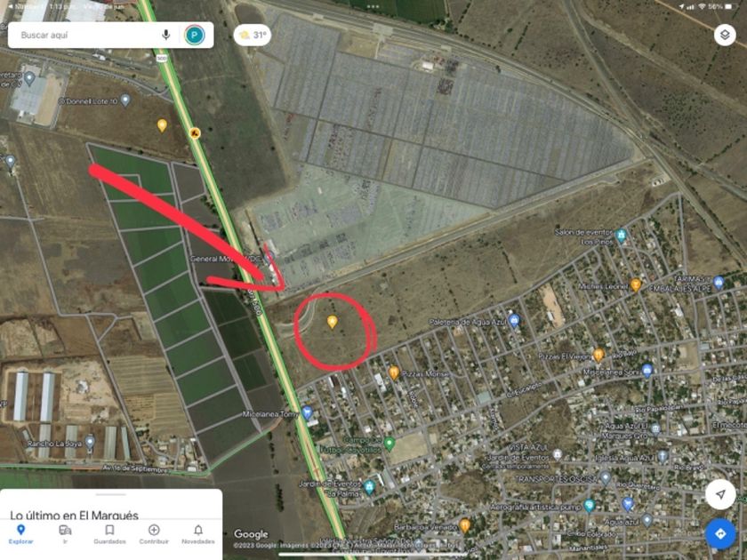747x560 pixels.
Task: Switch to the Novedades tab
Action: coord(198,534)
